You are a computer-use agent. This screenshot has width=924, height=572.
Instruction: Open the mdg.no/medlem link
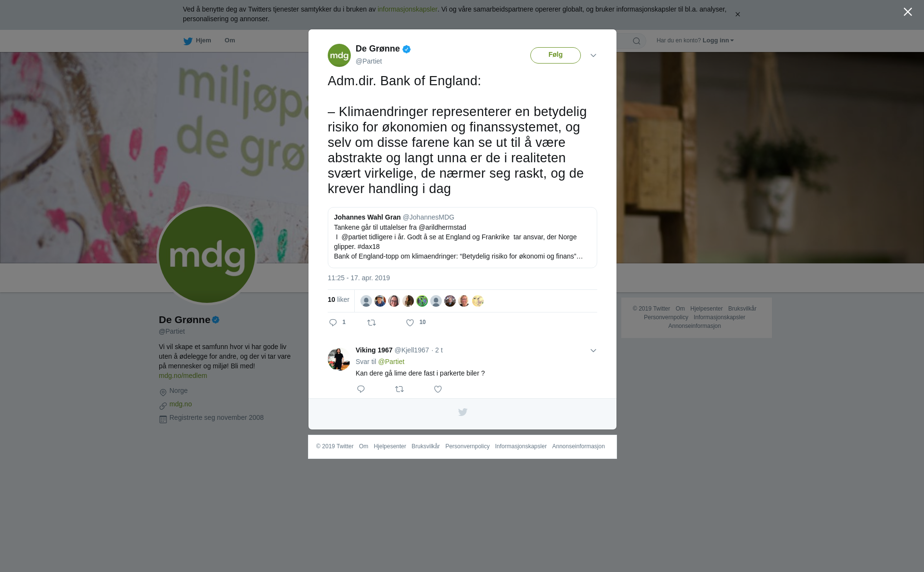pyautogui.click(x=183, y=376)
